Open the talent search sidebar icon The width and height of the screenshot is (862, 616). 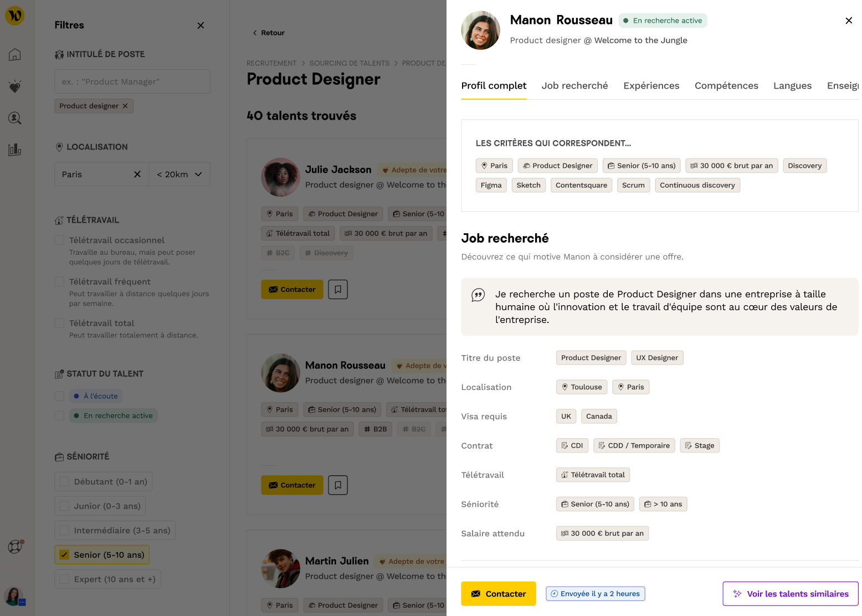[x=15, y=118]
